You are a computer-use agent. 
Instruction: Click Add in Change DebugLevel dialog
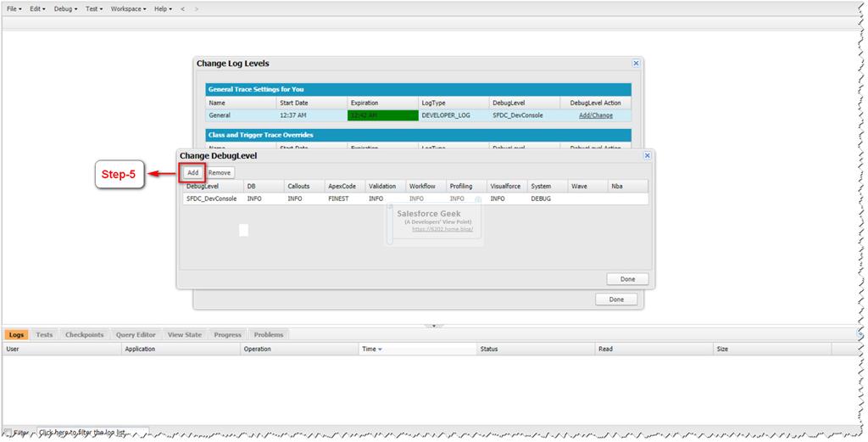[192, 172]
